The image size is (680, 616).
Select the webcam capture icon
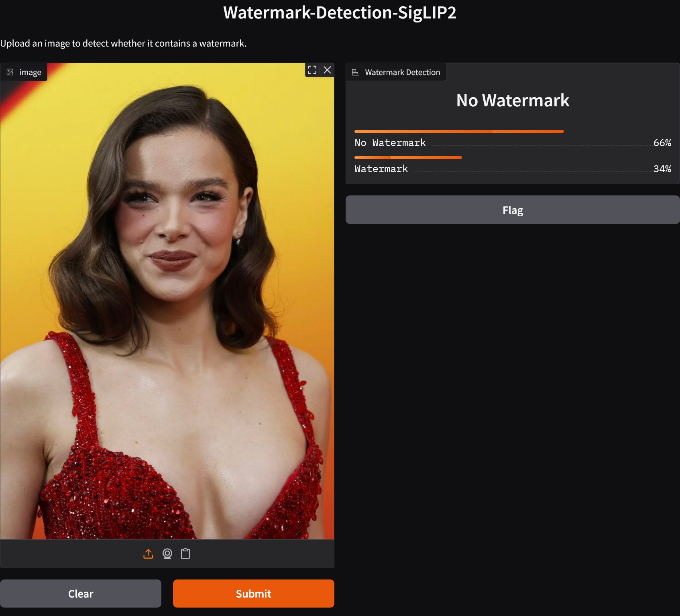point(167,554)
